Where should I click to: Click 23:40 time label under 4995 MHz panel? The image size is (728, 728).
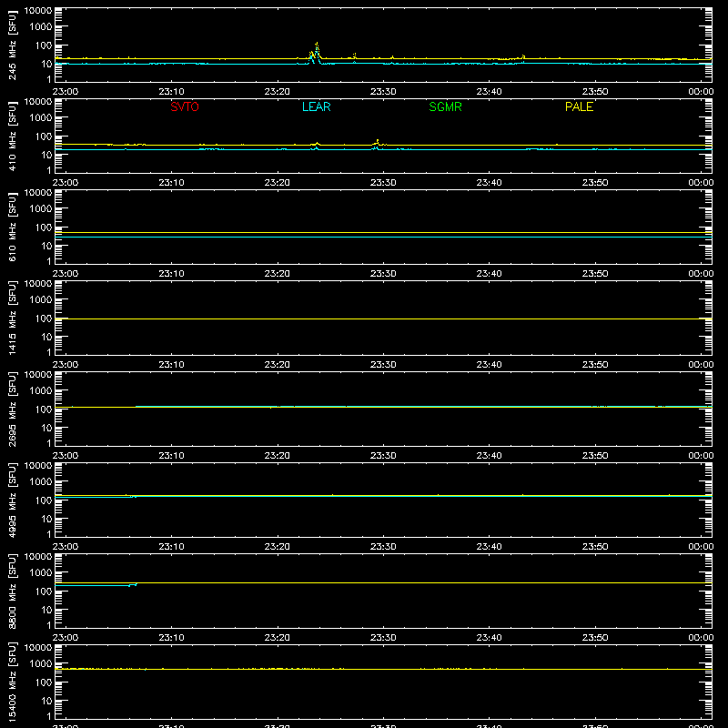489,547
